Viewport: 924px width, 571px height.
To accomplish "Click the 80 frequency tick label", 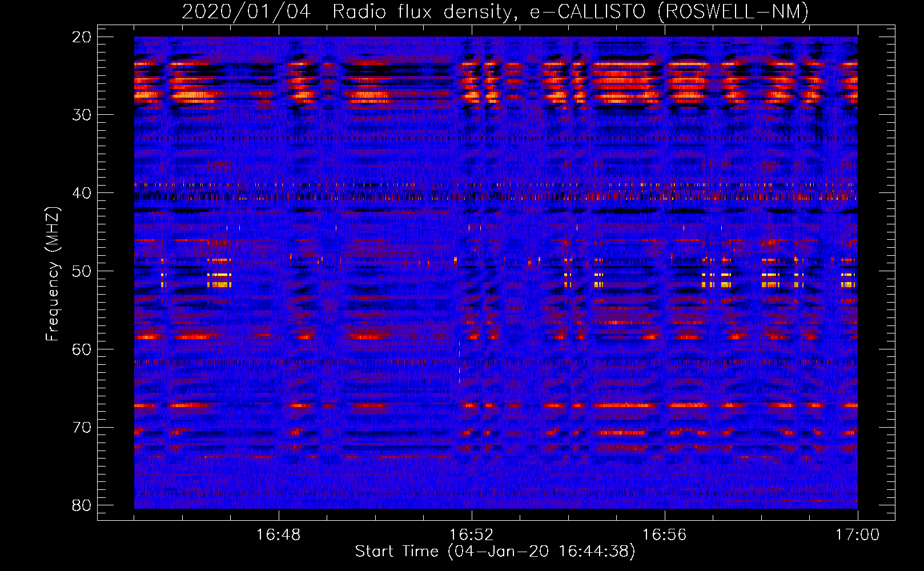I will pyautogui.click(x=81, y=505).
